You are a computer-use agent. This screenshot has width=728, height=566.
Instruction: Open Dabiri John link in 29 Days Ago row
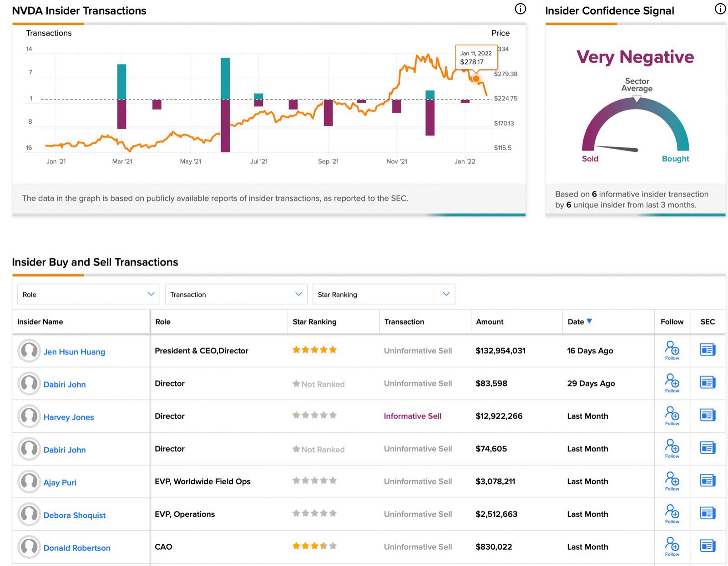pos(65,385)
